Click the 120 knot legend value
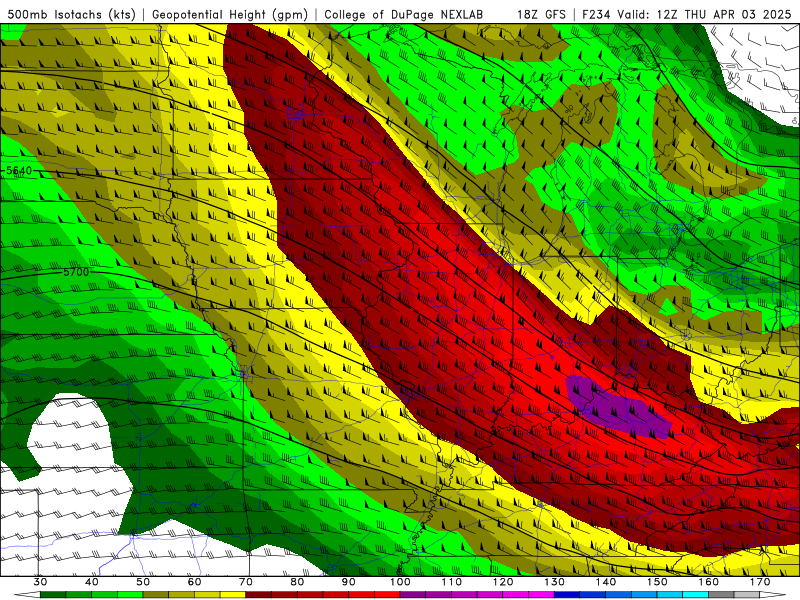Screen dimensions: 800x600 [x=503, y=582]
